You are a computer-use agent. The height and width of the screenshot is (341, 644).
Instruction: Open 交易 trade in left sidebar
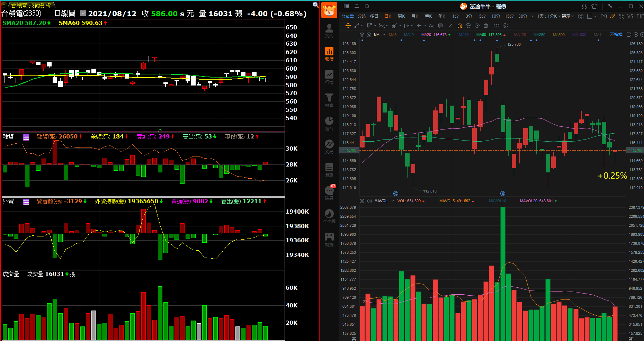pos(329,147)
